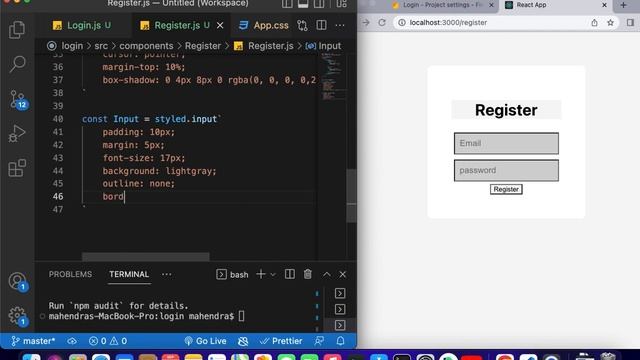Select 'components' in the breadcrumb path

(146, 46)
